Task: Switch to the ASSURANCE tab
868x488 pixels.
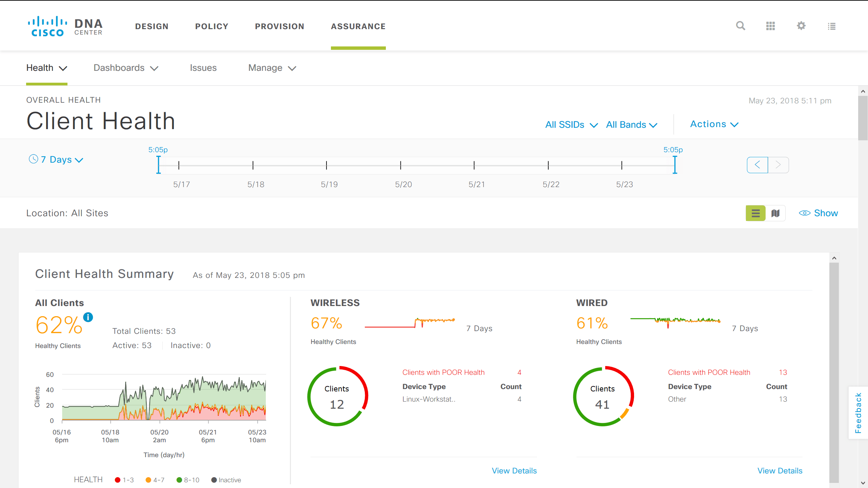Action: pyautogui.click(x=358, y=26)
